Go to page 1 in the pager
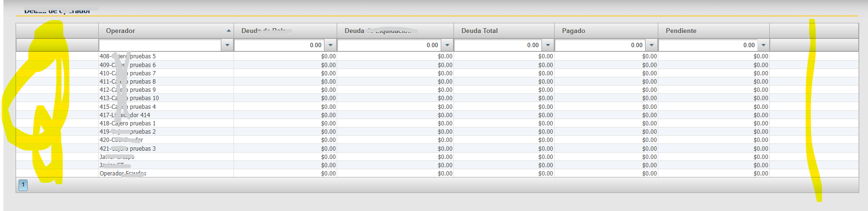Viewport: 868px width, 211px height. [x=23, y=185]
